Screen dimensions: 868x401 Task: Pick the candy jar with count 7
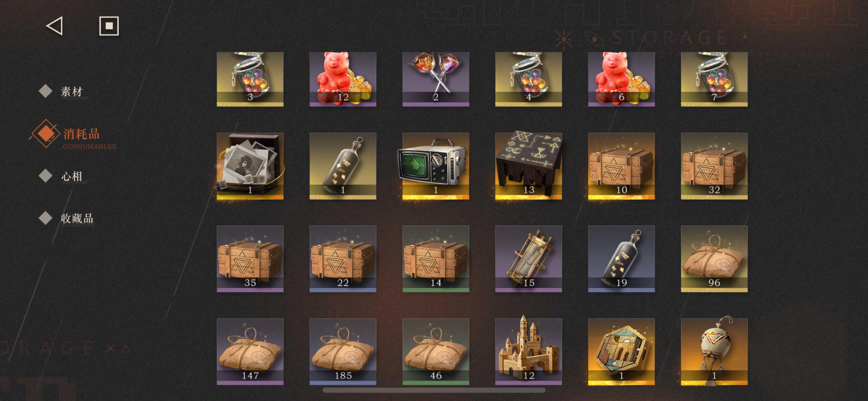(714, 79)
